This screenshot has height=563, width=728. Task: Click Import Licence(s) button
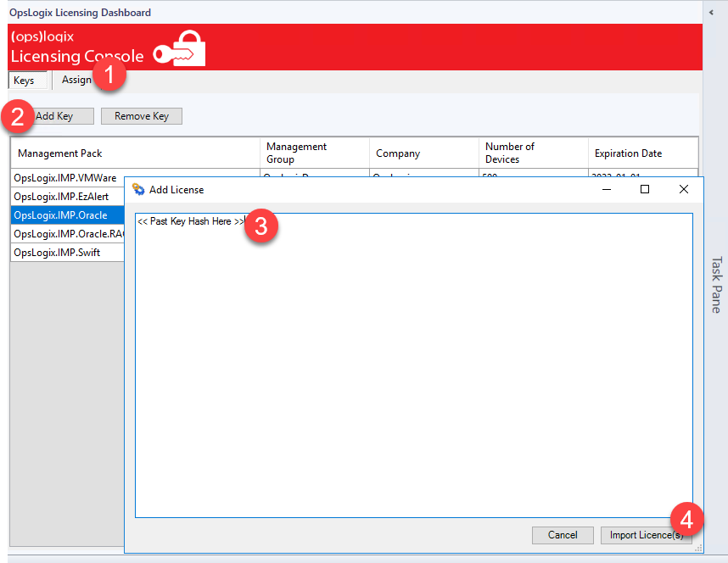pyautogui.click(x=646, y=535)
